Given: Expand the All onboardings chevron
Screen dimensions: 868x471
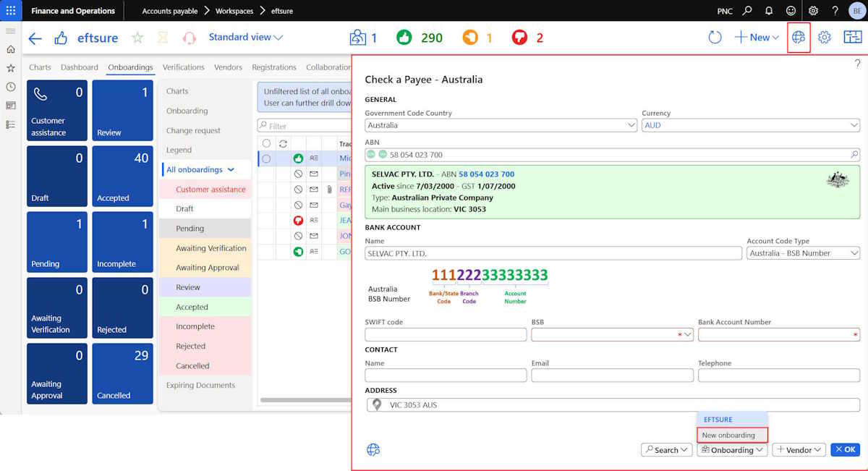Looking at the screenshot, I should [231, 170].
